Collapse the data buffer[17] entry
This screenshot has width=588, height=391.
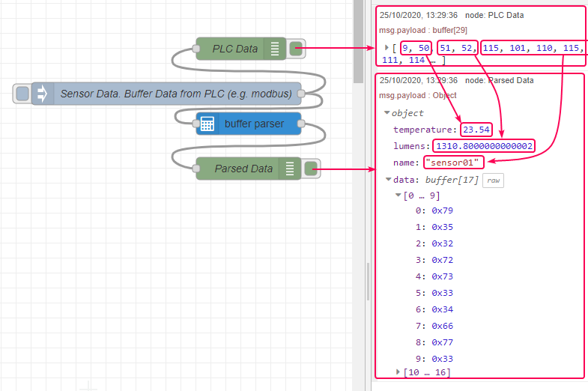click(x=387, y=180)
